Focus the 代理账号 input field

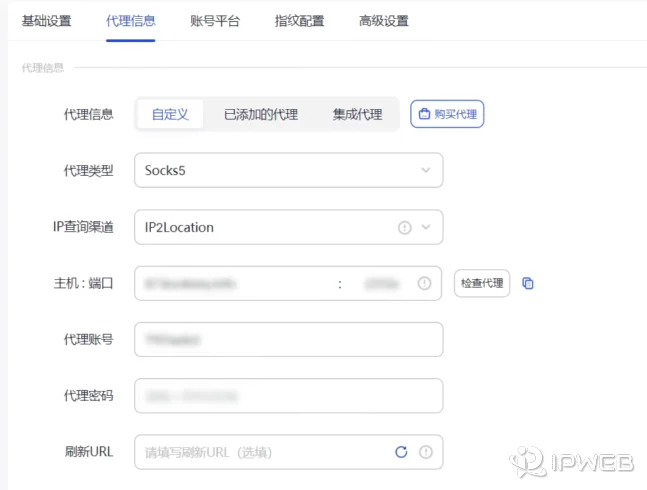(x=288, y=339)
